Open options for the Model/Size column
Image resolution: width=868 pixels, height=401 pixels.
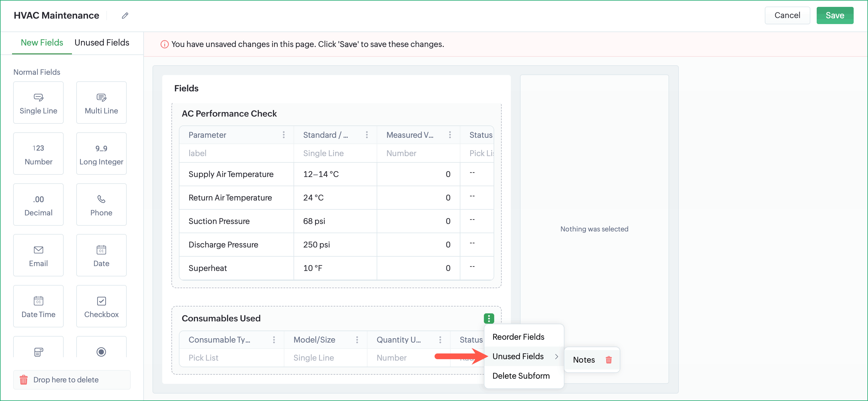pos(357,340)
